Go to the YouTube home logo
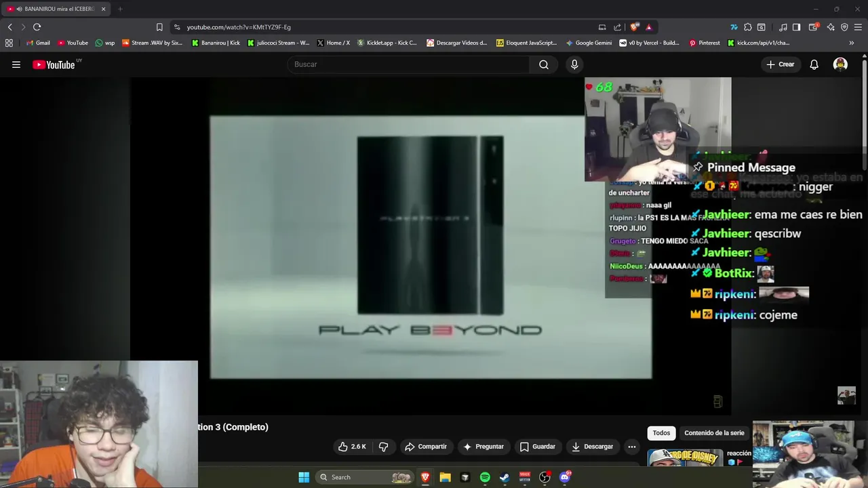Viewport: 868px width, 488px height. coord(54,64)
